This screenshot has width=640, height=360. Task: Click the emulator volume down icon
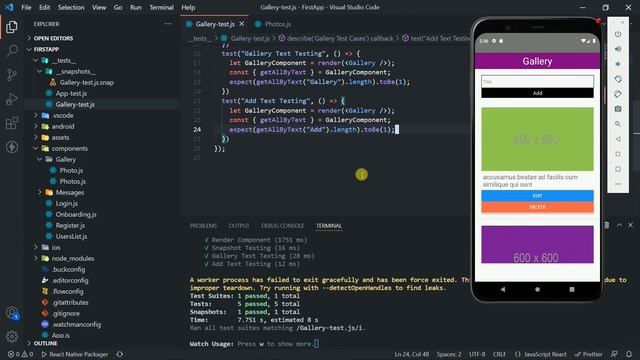pos(618,64)
